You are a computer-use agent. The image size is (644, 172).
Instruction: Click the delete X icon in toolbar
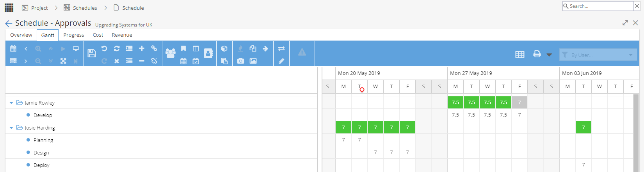point(117,61)
